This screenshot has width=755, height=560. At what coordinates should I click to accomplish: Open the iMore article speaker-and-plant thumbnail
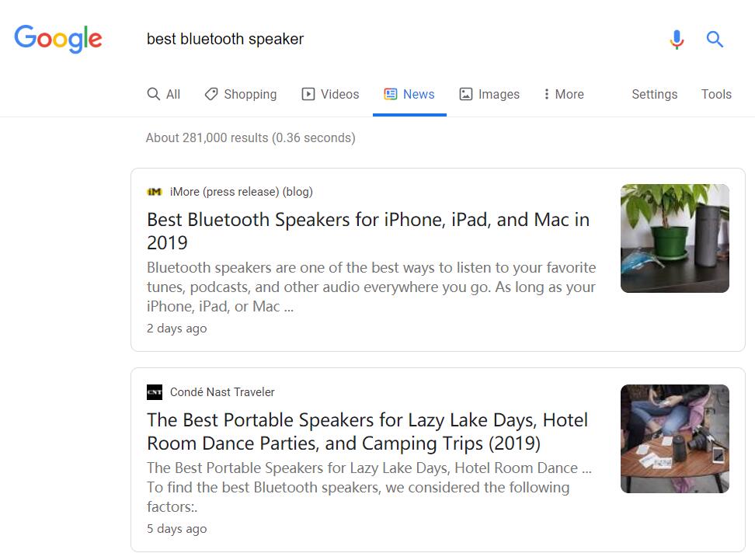coord(674,238)
